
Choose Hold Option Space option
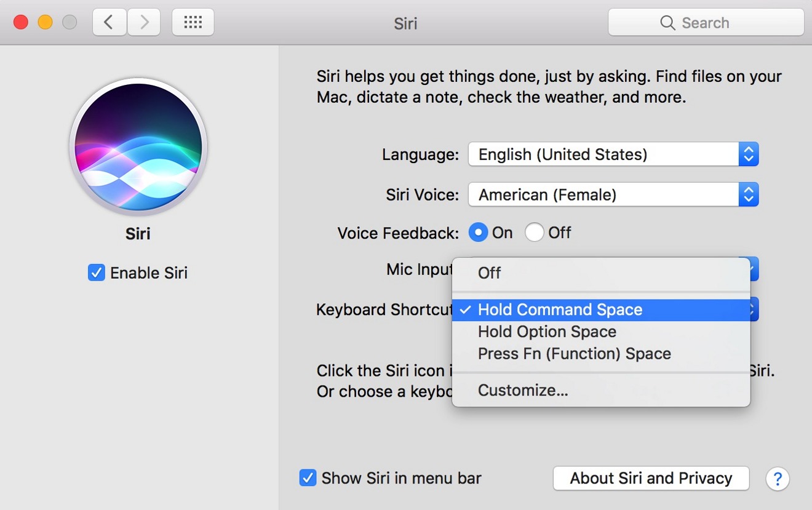click(601, 332)
